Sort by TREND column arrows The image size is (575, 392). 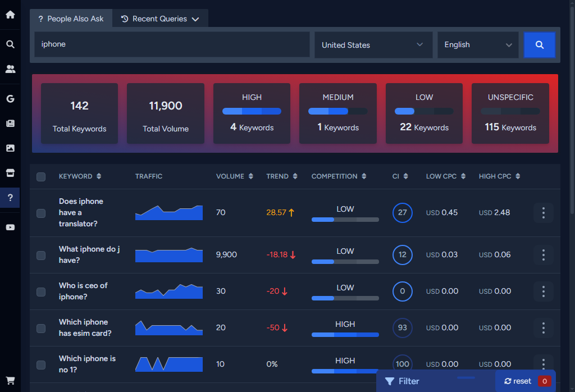coord(295,176)
